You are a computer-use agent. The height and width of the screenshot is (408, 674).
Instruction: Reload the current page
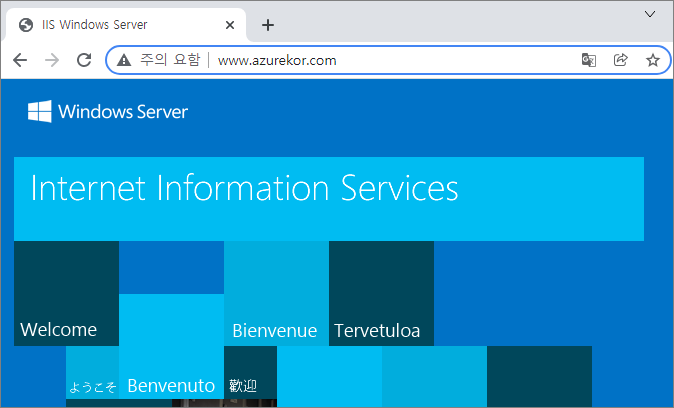pyautogui.click(x=84, y=60)
